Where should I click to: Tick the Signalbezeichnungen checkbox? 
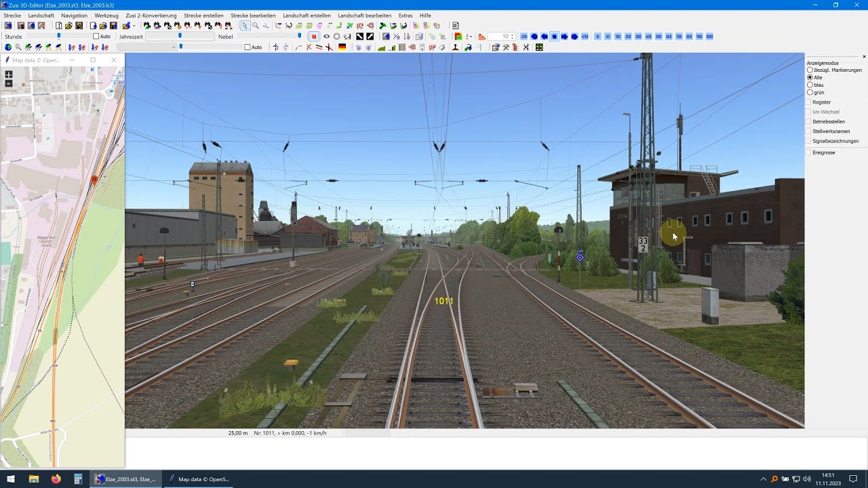808,141
